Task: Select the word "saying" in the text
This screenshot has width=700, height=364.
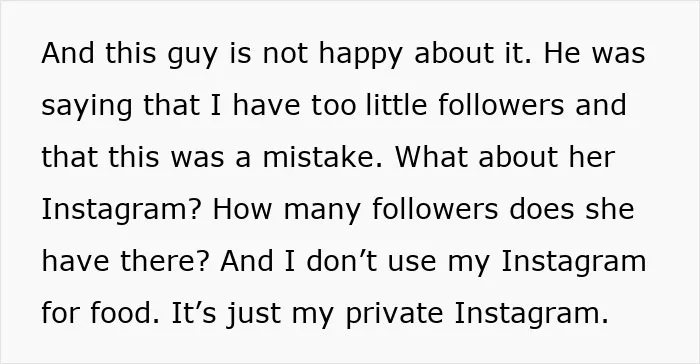Action: pyautogui.click(x=87, y=107)
